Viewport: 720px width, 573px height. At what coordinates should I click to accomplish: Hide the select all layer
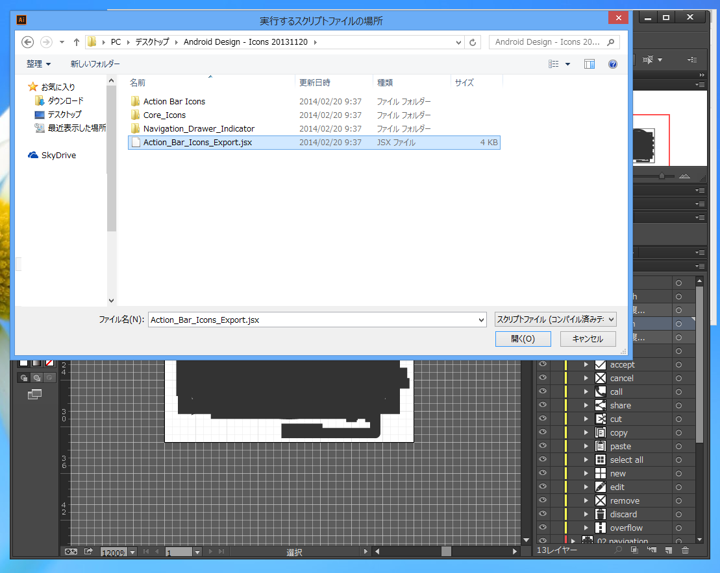543,459
